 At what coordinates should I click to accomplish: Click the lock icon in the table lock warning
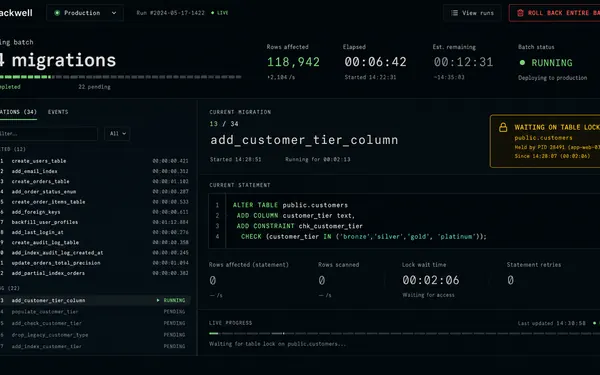[x=503, y=127]
